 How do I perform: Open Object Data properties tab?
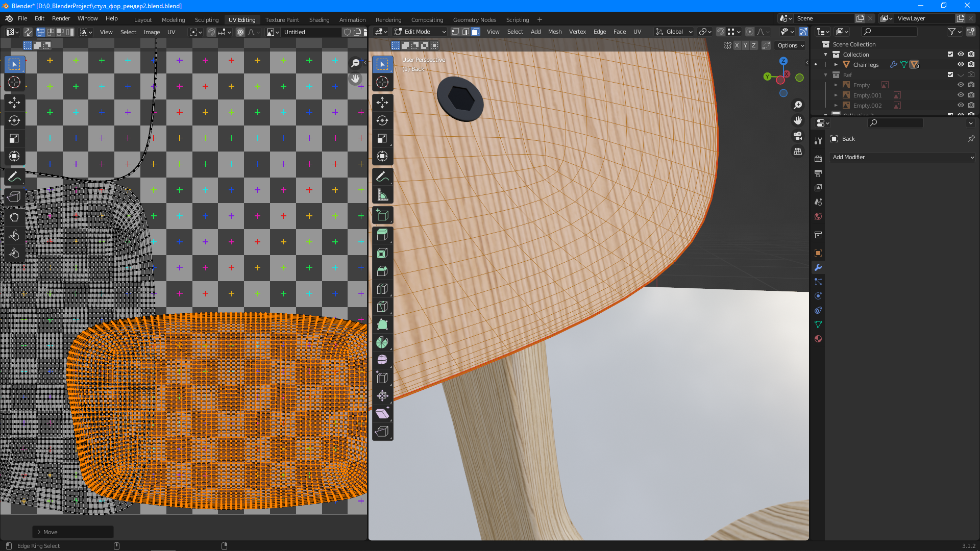(818, 324)
